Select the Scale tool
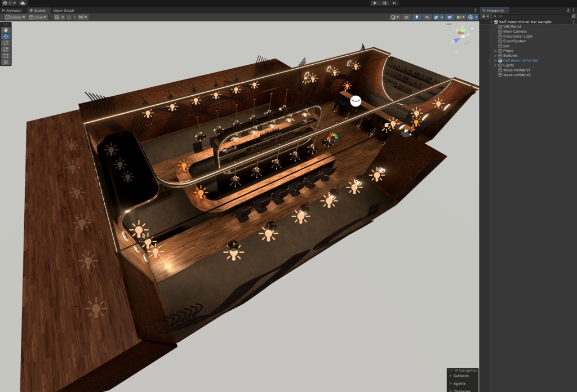The height and width of the screenshot is (392, 577). [x=6, y=49]
